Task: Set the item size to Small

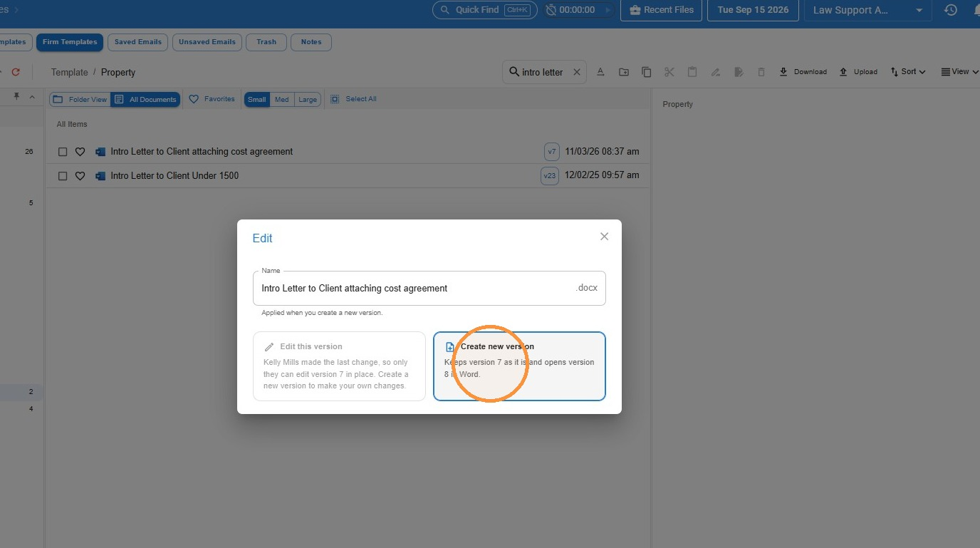Action: 257,99
